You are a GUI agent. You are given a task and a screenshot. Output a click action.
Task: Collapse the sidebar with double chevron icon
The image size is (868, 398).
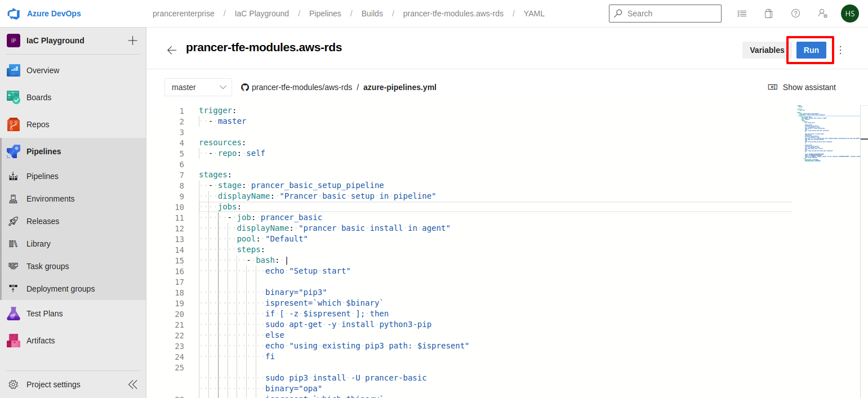point(133,384)
